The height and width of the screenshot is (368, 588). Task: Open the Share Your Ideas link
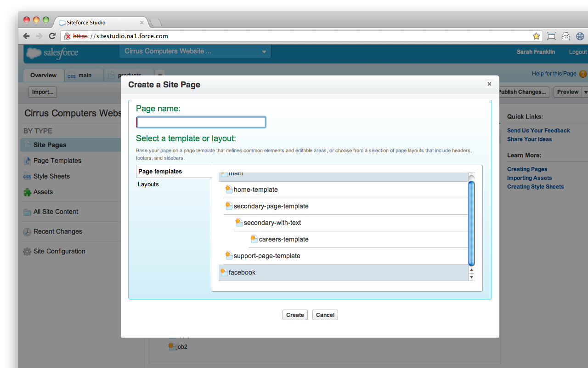coord(530,139)
